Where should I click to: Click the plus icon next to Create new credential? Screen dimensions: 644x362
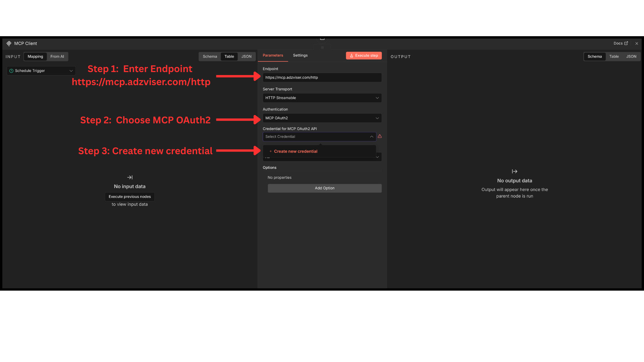[x=270, y=151]
